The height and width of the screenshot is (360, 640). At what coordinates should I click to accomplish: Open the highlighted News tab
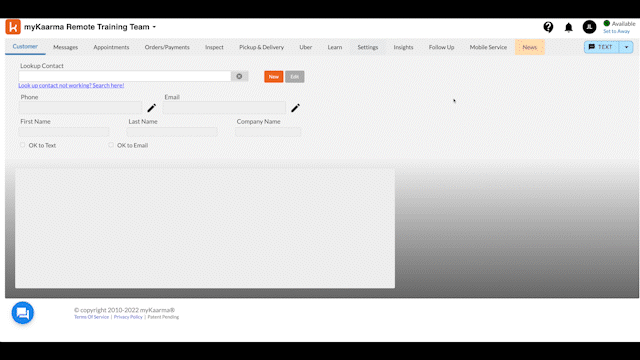coord(529,47)
